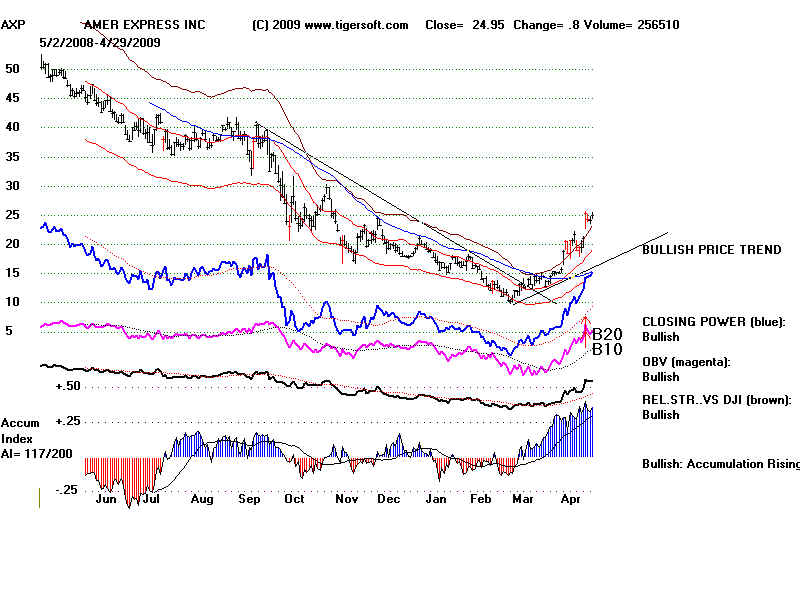Select the AI= 117/200 reading

pos(37,454)
